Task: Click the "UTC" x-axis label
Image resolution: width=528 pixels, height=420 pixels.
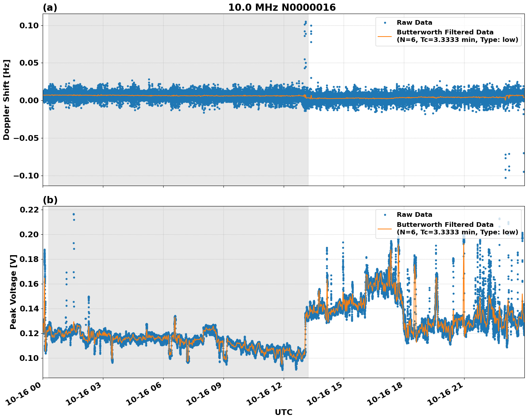Action: click(283, 412)
